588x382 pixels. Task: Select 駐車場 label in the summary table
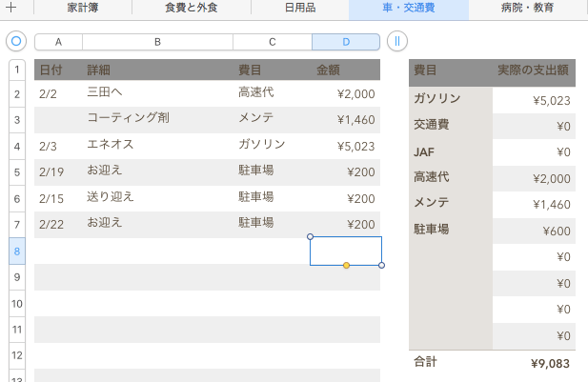coord(451,231)
